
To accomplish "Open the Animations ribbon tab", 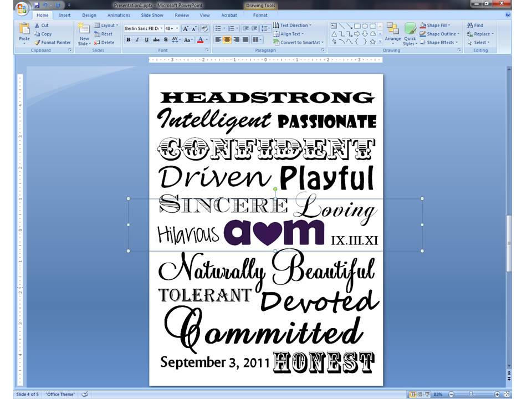I will 119,16.
